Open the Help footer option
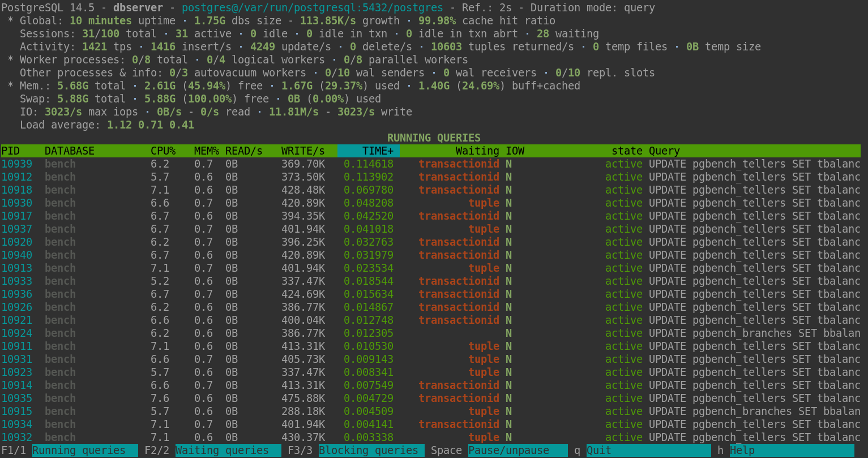Viewport: 868px width, 458px height. (792, 451)
